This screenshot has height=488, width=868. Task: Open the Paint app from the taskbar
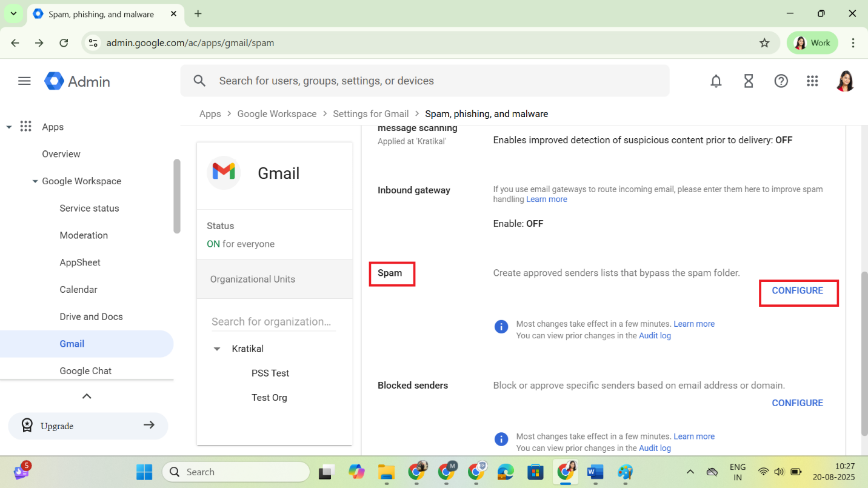(x=625, y=472)
